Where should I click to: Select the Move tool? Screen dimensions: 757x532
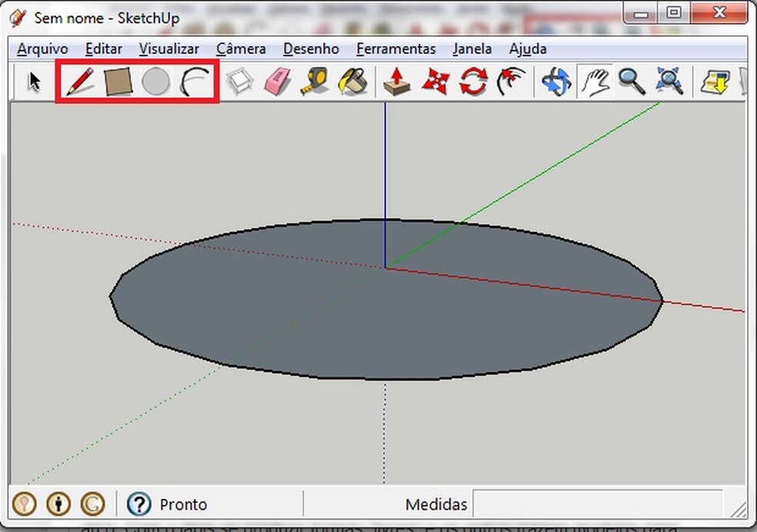[x=435, y=81]
